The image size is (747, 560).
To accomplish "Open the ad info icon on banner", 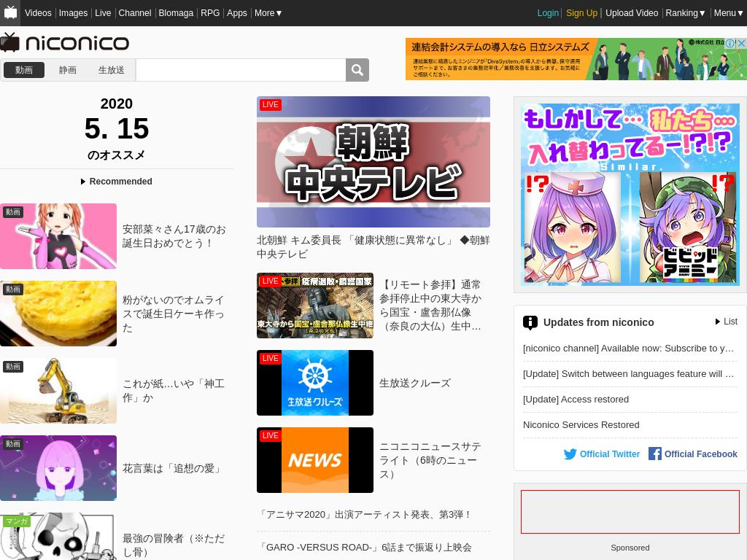I will [x=729, y=43].
